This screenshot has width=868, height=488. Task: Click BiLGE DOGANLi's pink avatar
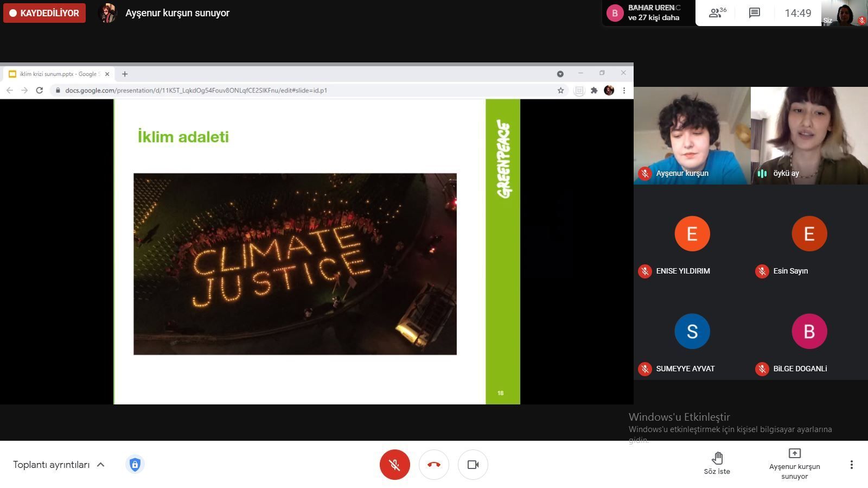coord(809,332)
